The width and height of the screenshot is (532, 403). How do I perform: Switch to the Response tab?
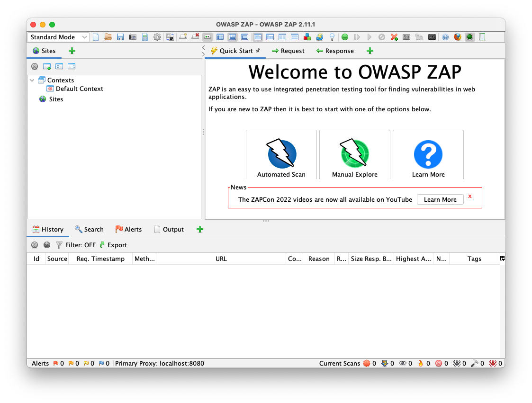coord(335,51)
